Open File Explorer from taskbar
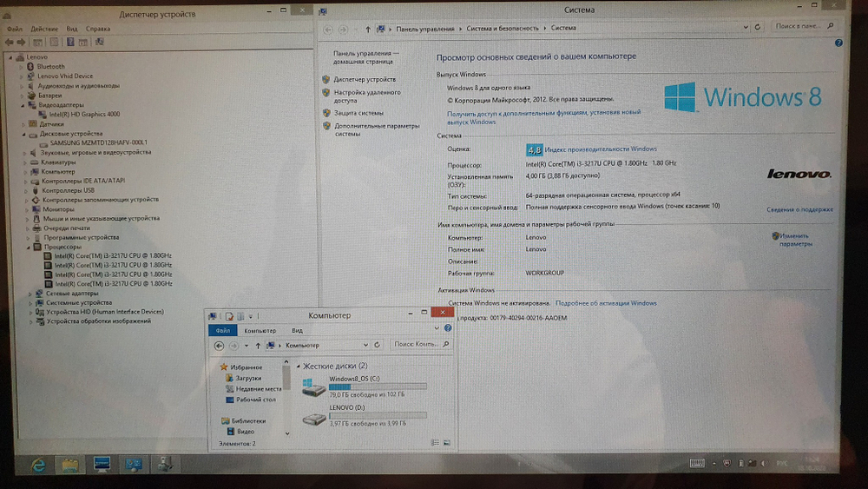Screen dimensions: 868x489 click(x=70, y=465)
